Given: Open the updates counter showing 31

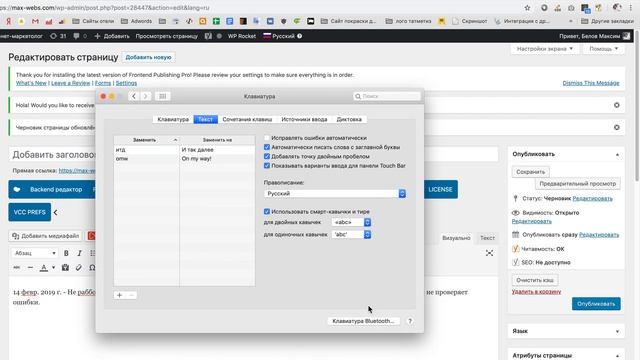Looking at the screenshot, I should pyautogui.click(x=58, y=36).
